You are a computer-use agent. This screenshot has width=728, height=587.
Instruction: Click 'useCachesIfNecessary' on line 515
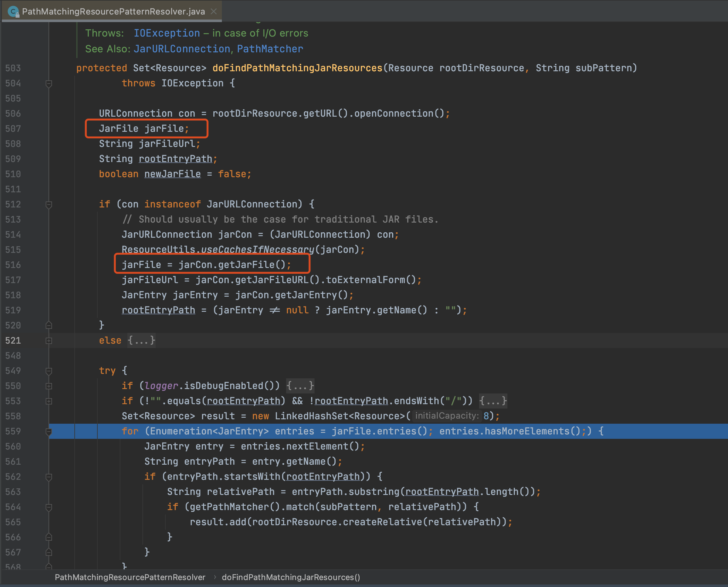pyautogui.click(x=257, y=250)
